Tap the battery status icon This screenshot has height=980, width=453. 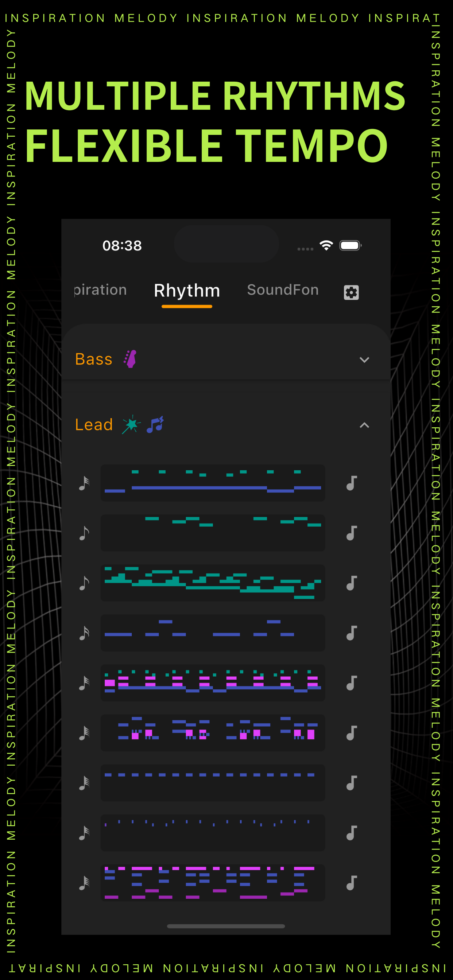(351, 245)
